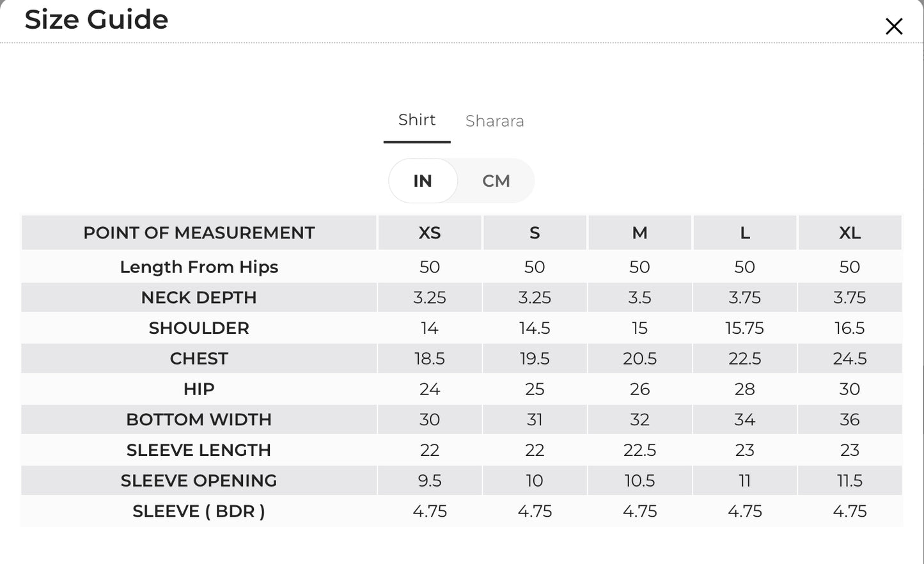This screenshot has width=924, height=564.
Task: Select the Shirt tab
Action: tap(417, 120)
